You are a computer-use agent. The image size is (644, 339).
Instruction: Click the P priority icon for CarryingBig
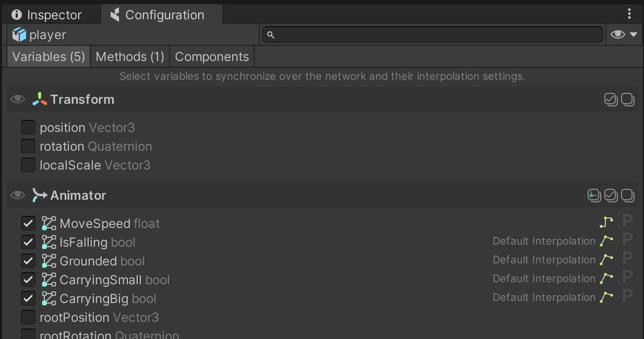627,298
